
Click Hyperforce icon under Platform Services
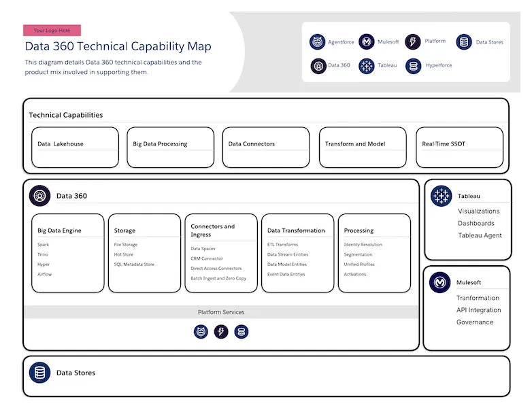point(242,331)
